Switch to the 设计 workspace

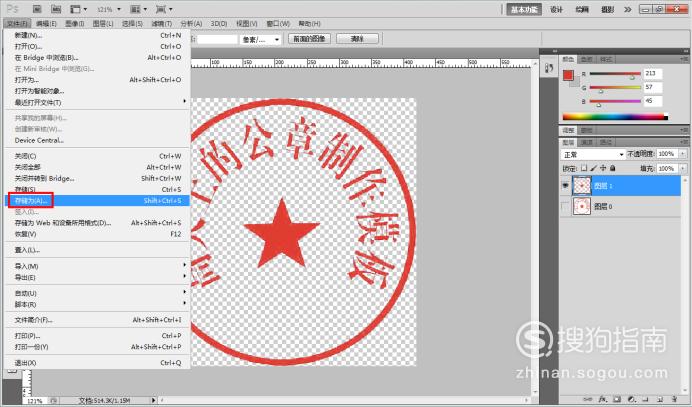click(x=557, y=9)
